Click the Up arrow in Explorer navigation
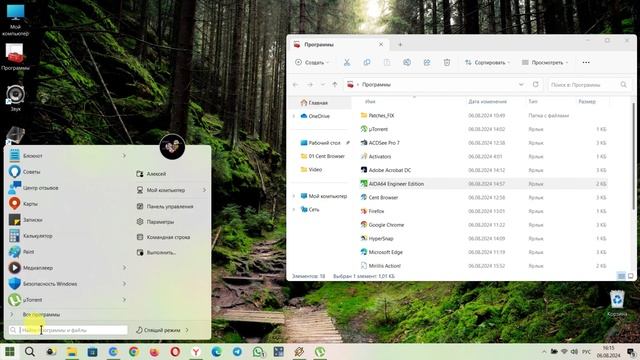640x360 pixels. (335, 84)
